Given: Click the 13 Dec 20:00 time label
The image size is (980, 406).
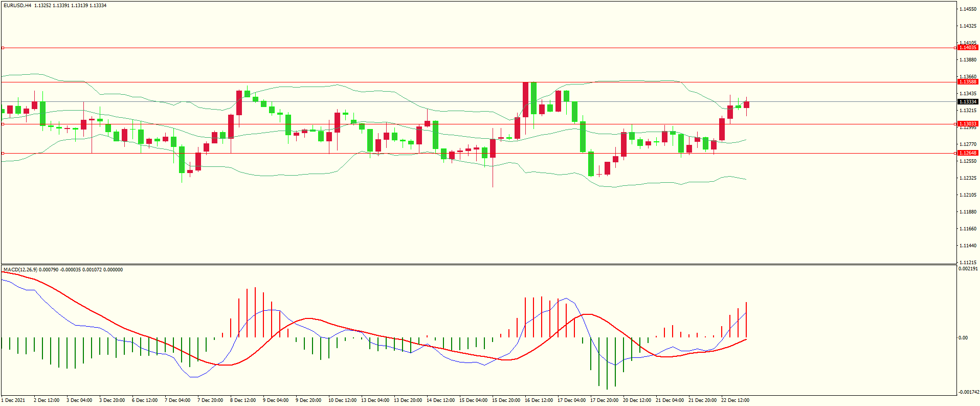Looking at the screenshot, I should point(408,400).
